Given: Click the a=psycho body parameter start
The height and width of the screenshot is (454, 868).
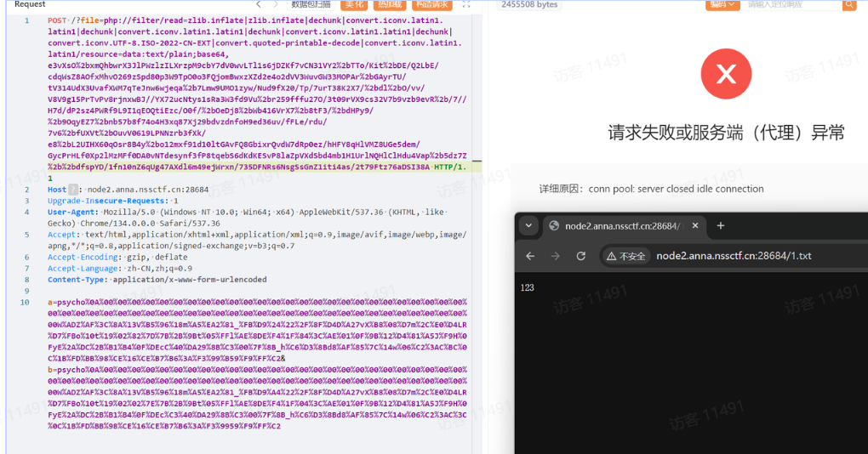Looking at the screenshot, I should (x=66, y=302).
